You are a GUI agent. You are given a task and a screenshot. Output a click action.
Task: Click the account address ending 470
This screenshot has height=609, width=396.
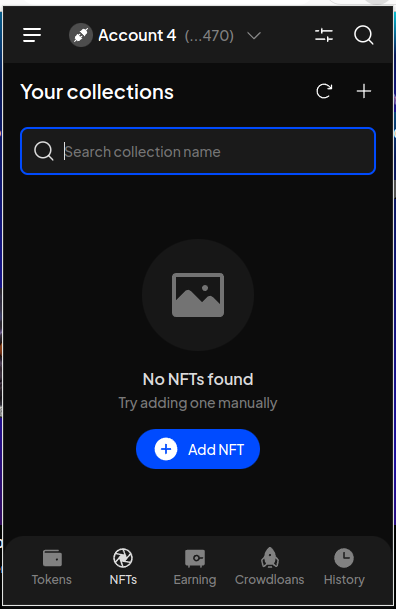pyautogui.click(x=209, y=36)
